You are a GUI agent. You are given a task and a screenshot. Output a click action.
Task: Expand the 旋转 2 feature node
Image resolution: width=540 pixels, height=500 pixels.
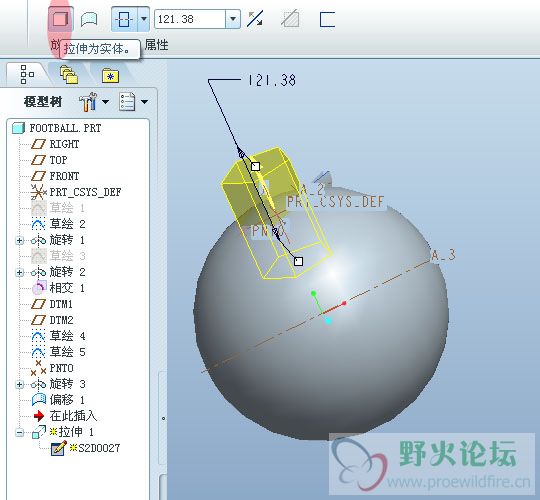(19, 272)
